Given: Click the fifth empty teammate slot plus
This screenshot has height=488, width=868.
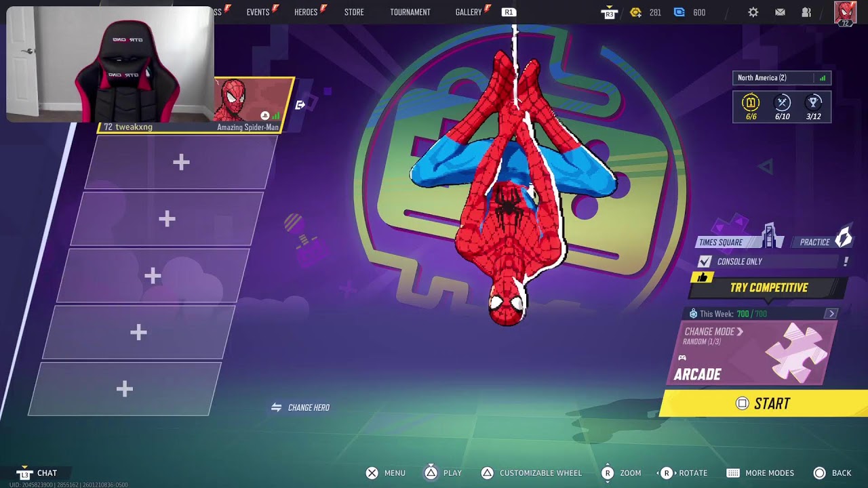Looking at the screenshot, I should click(124, 390).
